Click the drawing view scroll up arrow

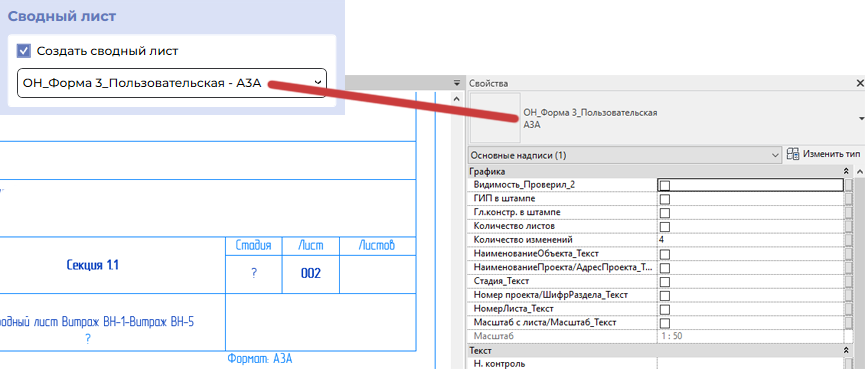(x=456, y=99)
